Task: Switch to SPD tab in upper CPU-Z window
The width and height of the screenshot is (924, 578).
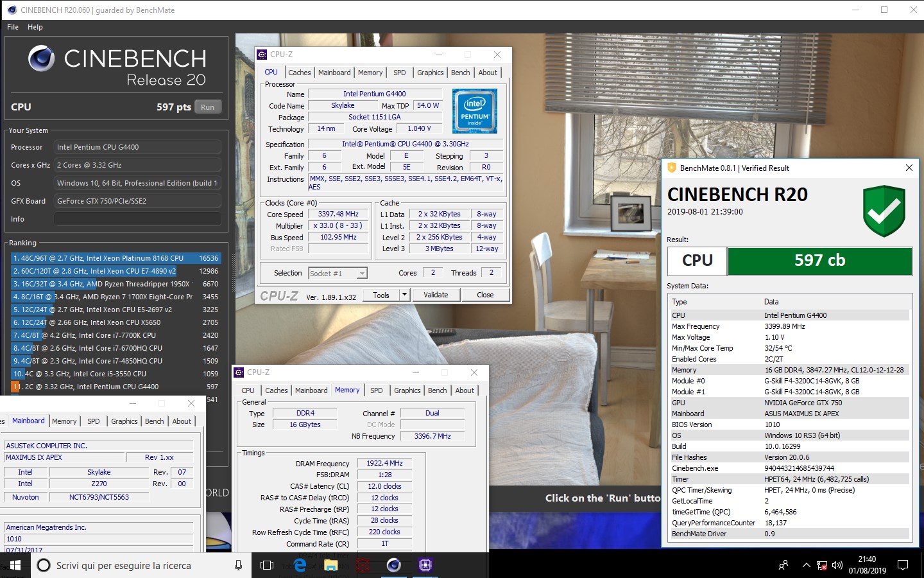Action: click(399, 73)
